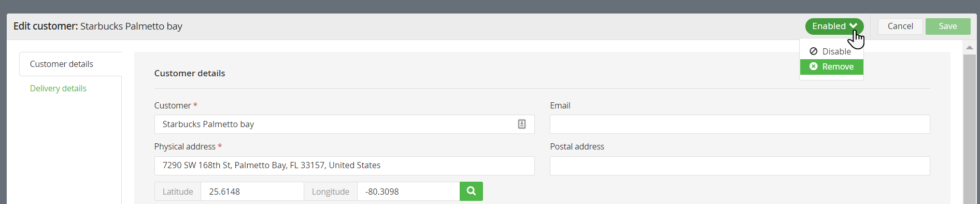
Task: Click the Longitude value field
Action: pos(408,192)
